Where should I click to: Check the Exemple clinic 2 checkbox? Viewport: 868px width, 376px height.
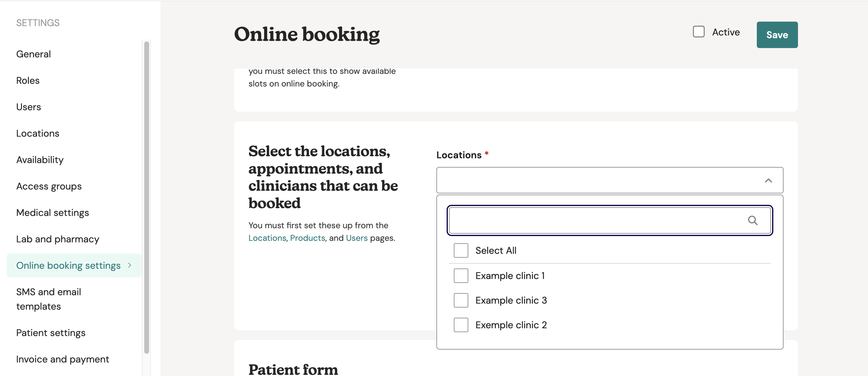(461, 325)
